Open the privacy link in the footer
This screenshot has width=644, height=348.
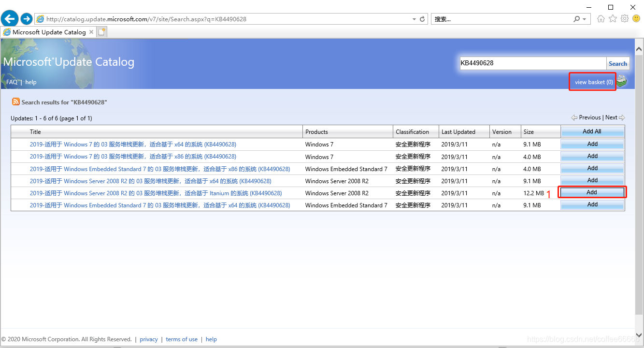point(149,339)
